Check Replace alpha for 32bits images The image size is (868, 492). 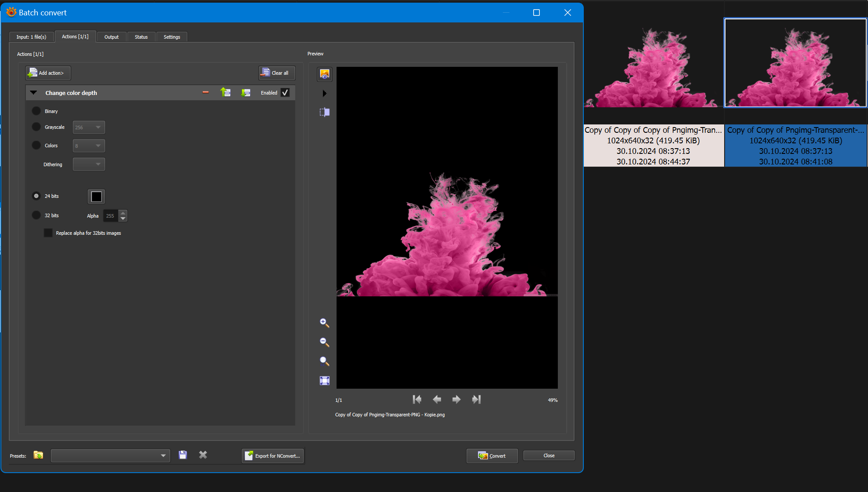point(48,233)
